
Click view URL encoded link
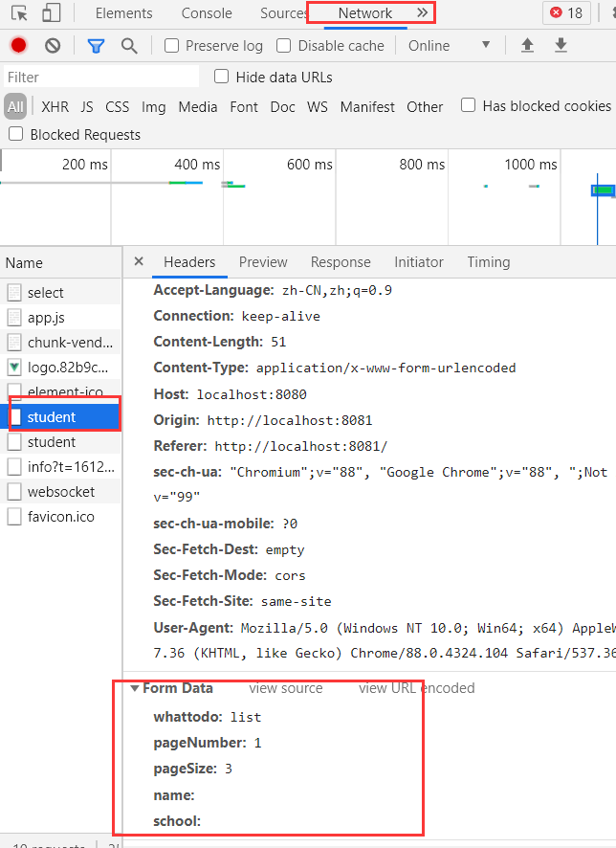(x=417, y=688)
